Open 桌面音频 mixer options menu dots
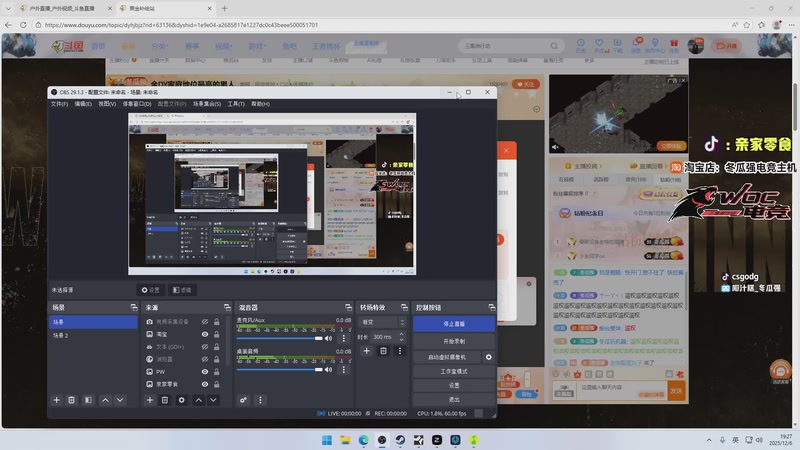The width and height of the screenshot is (800, 450). click(x=343, y=369)
